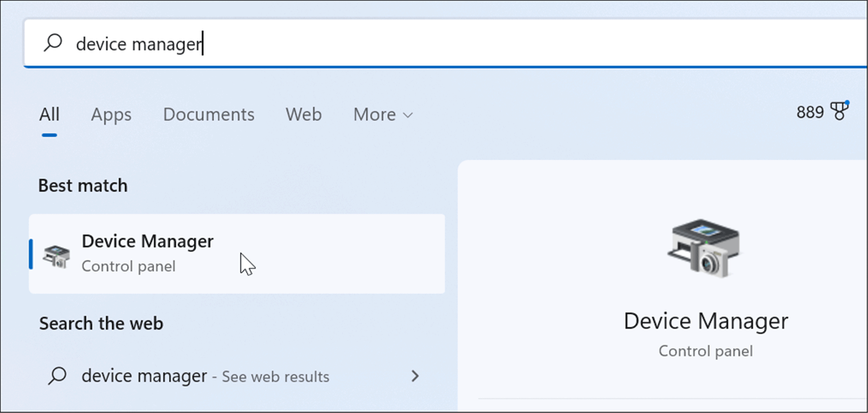Switch to the Documents tab
This screenshot has height=413, width=868.
pyautogui.click(x=209, y=114)
